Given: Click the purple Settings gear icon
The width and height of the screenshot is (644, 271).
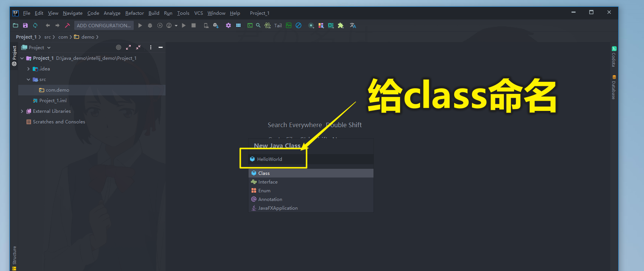Looking at the screenshot, I should pyautogui.click(x=228, y=25).
